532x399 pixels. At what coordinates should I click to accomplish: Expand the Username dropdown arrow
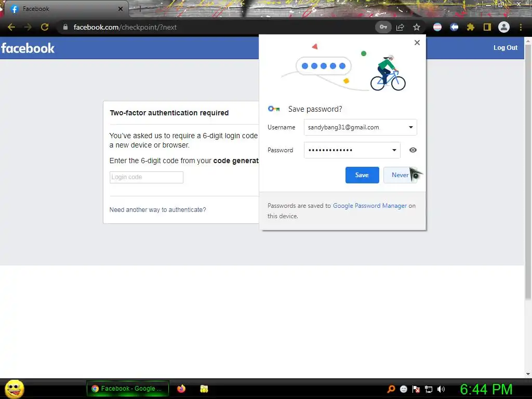click(x=411, y=127)
